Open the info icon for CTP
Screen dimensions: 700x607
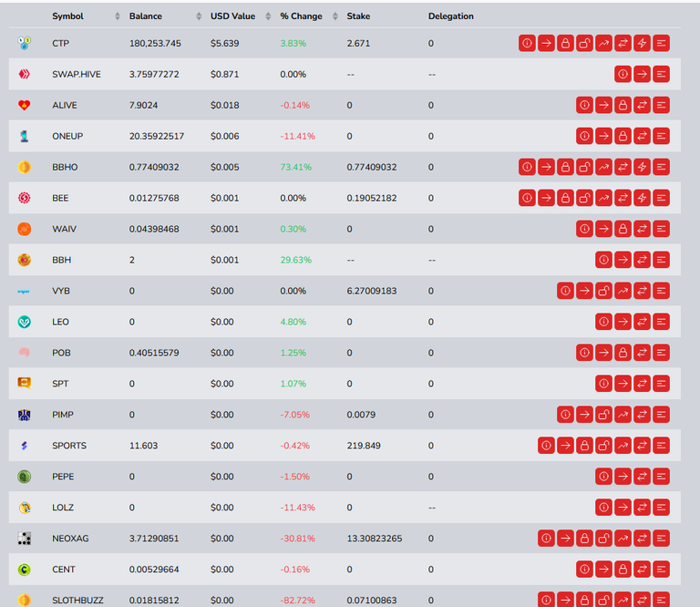coord(527,44)
